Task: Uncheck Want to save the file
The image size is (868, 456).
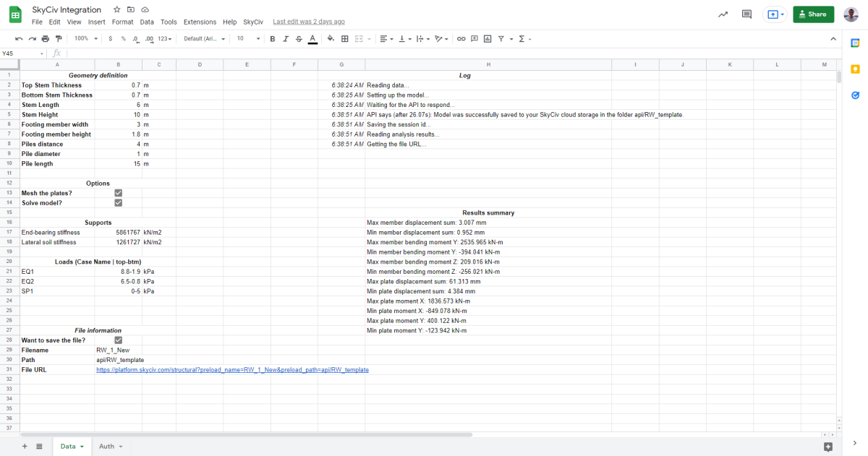Action: [x=118, y=340]
